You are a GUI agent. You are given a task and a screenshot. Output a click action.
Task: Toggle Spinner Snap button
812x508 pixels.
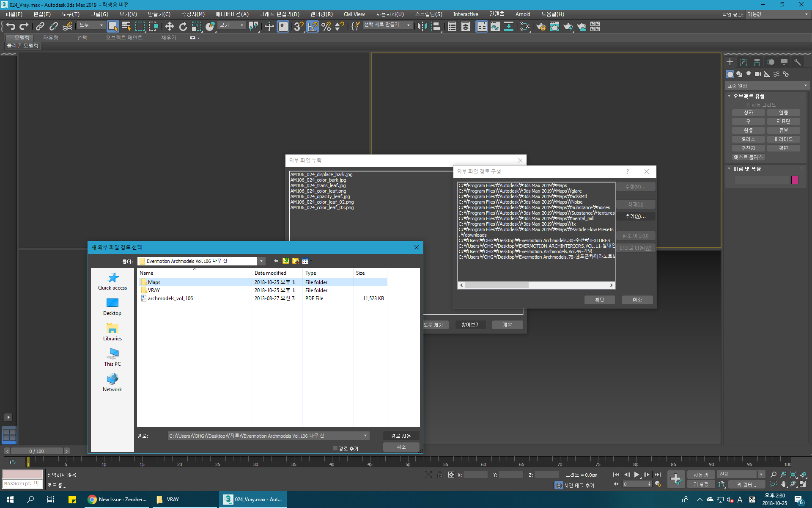point(340,27)
